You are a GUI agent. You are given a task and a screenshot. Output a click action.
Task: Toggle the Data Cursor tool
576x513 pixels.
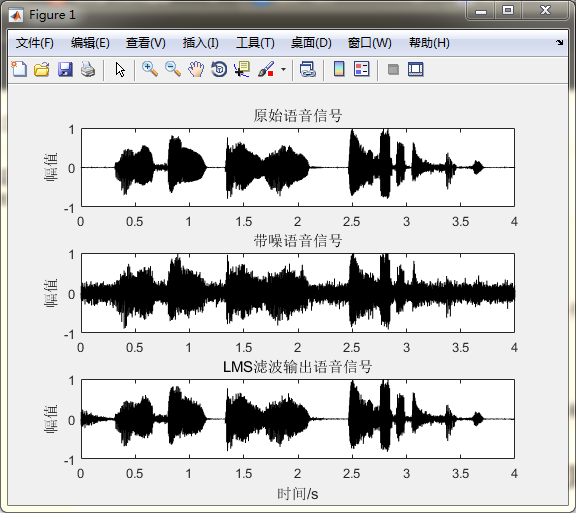pos(242,69)
